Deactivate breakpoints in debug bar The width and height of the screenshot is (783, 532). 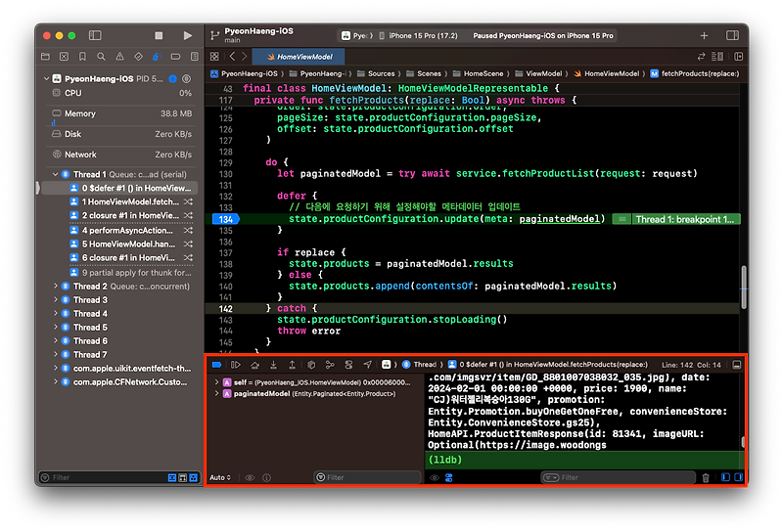pos(217,364)
